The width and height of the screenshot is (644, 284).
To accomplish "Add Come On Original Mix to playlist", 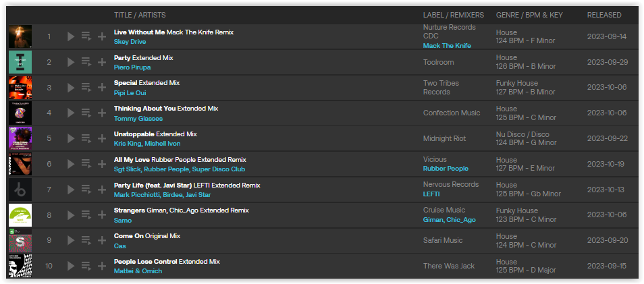I will (x=101, y=241).
